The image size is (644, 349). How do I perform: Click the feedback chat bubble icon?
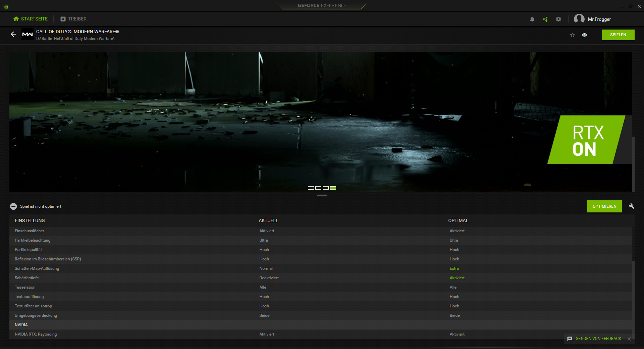[x=570, y=339]
